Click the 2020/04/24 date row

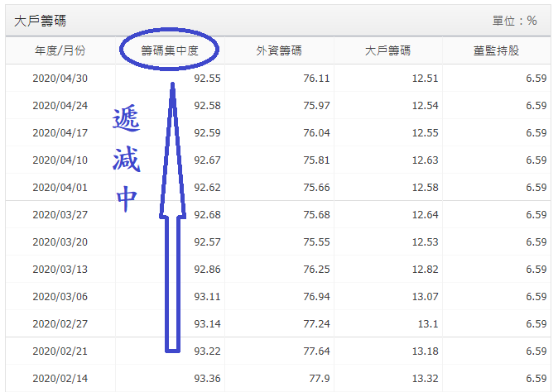coord(60,106)
